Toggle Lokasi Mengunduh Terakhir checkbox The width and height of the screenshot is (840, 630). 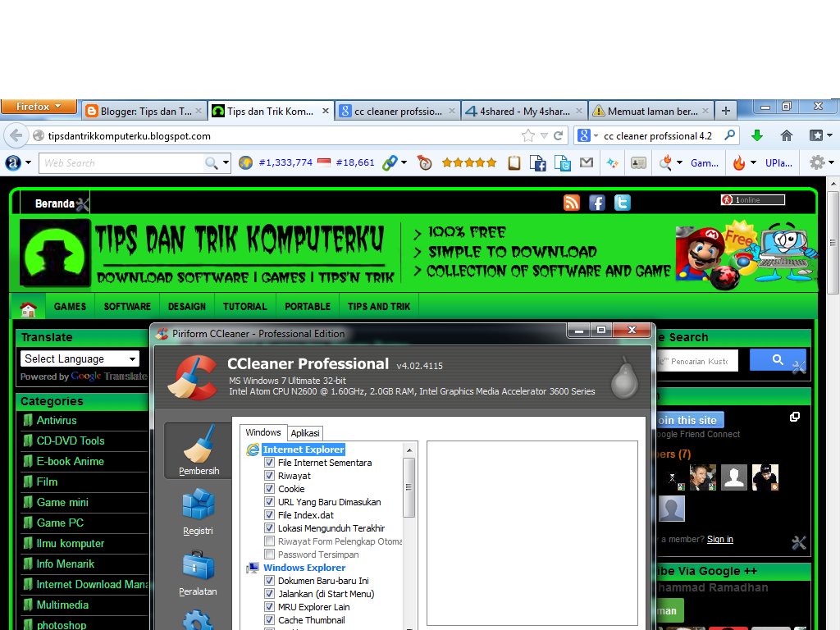pos(269,528)
